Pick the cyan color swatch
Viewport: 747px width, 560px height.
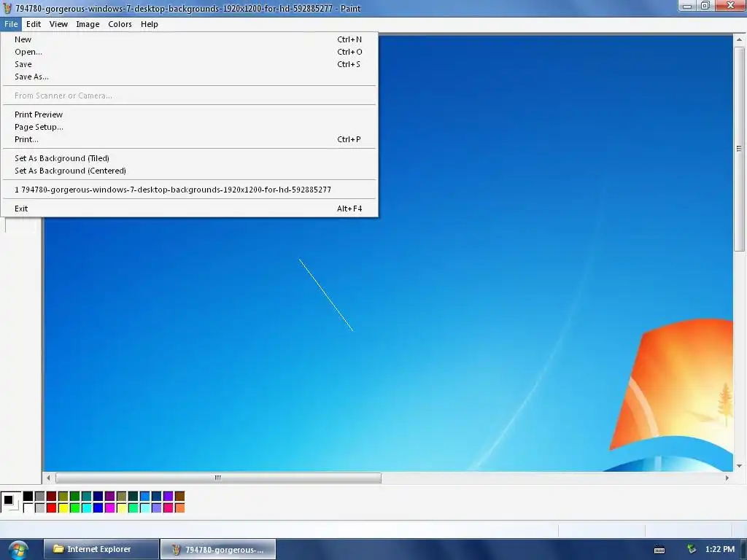pyautogui.click(x=87, y=508)
